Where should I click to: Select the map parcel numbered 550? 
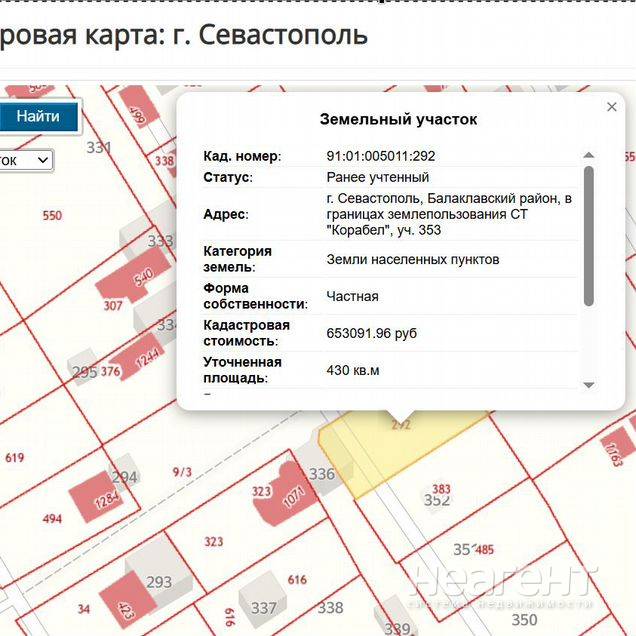tap(52, 215)
